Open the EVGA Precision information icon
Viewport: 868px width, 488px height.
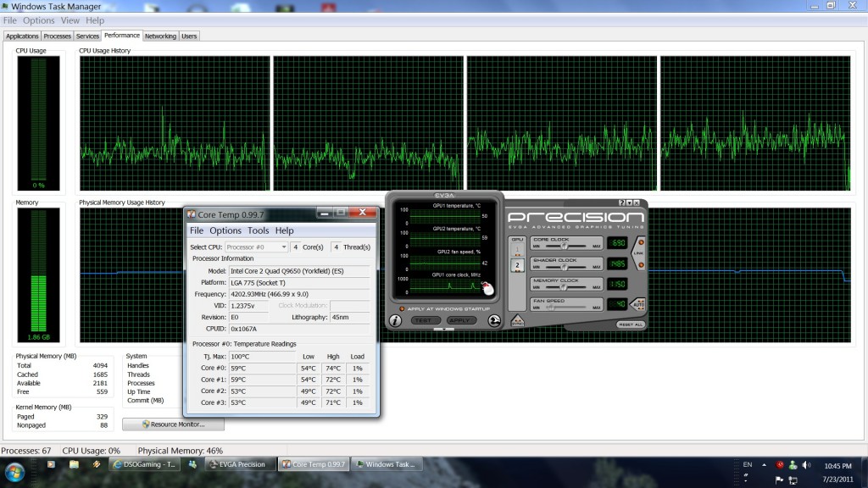[x=395, y=320]
